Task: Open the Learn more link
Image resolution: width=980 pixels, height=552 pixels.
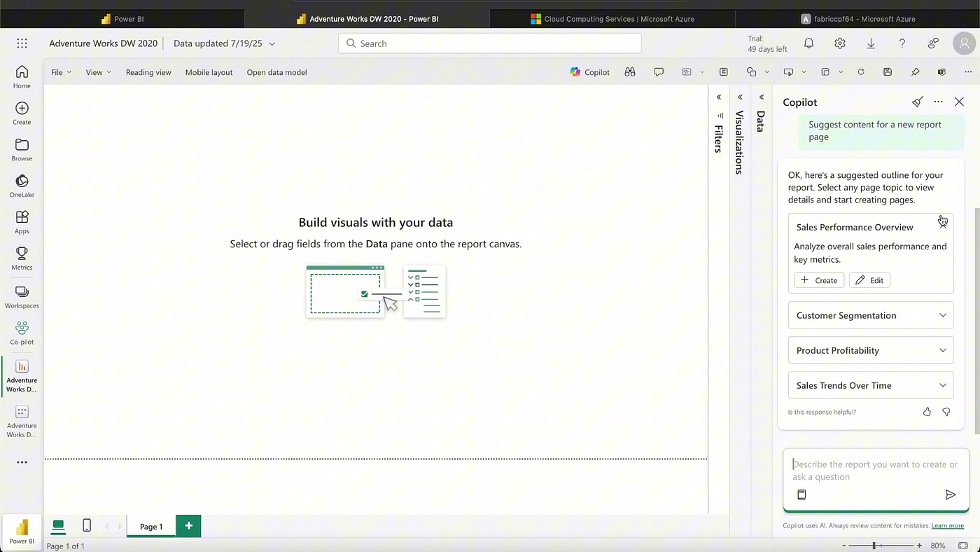Action: pyautogui.click(x=947, y=525)
